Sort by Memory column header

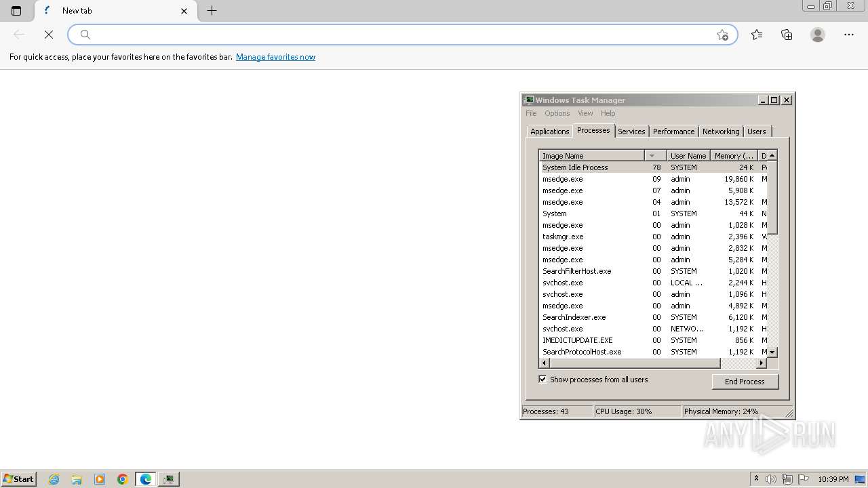pyautogui.click(x=734, y=156)
